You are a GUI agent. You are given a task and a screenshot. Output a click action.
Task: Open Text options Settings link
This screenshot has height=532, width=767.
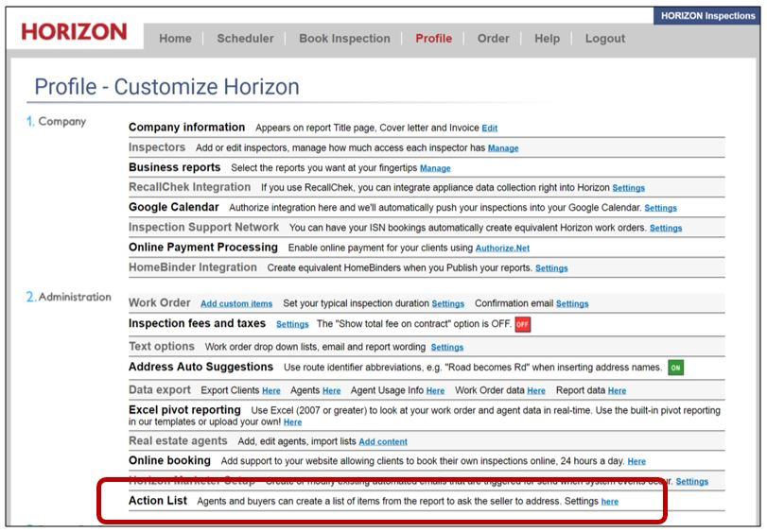point(446,348)
